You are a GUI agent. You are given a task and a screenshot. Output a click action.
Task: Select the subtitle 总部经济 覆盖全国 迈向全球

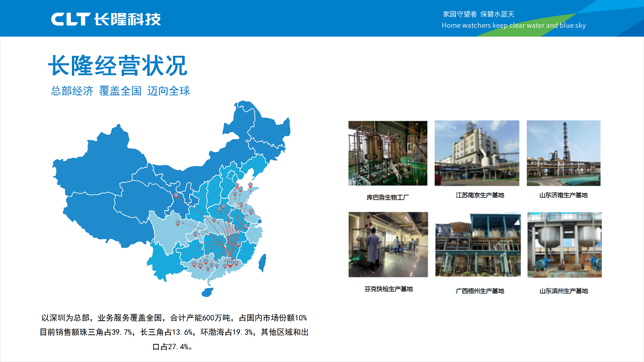click(x=120, y=91)
